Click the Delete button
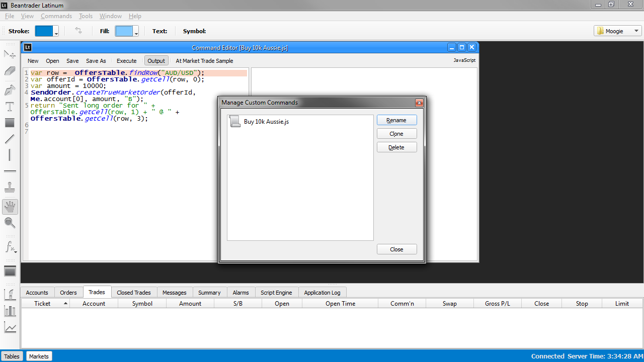The width and height of the screenshot is (644, 362). (x=396, y=147)
